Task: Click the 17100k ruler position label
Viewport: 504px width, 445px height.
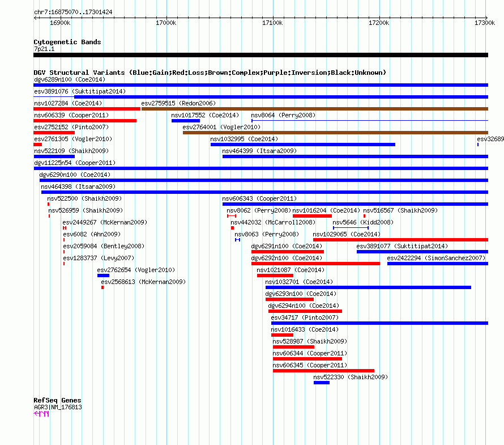Action: [272, 23]
